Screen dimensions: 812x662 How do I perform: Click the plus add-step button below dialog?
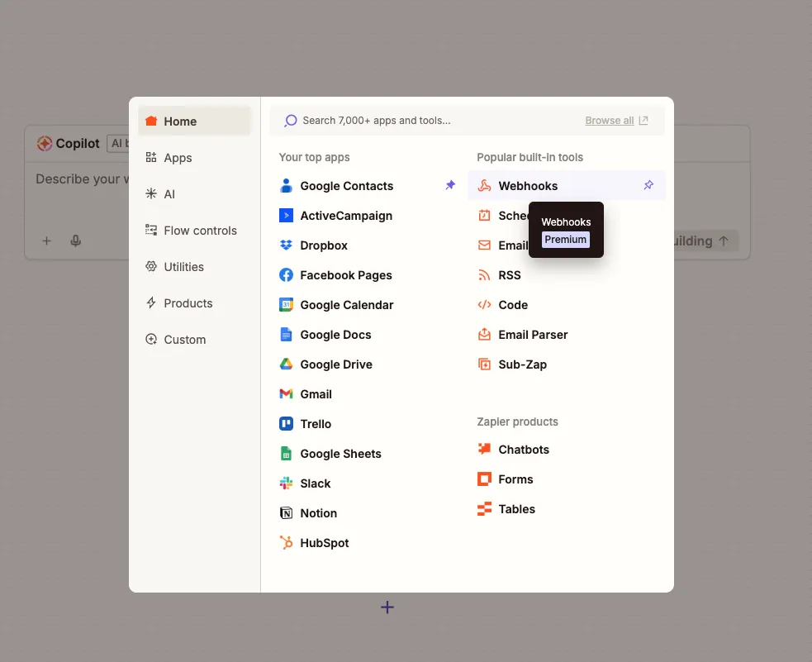coord(387,607)
